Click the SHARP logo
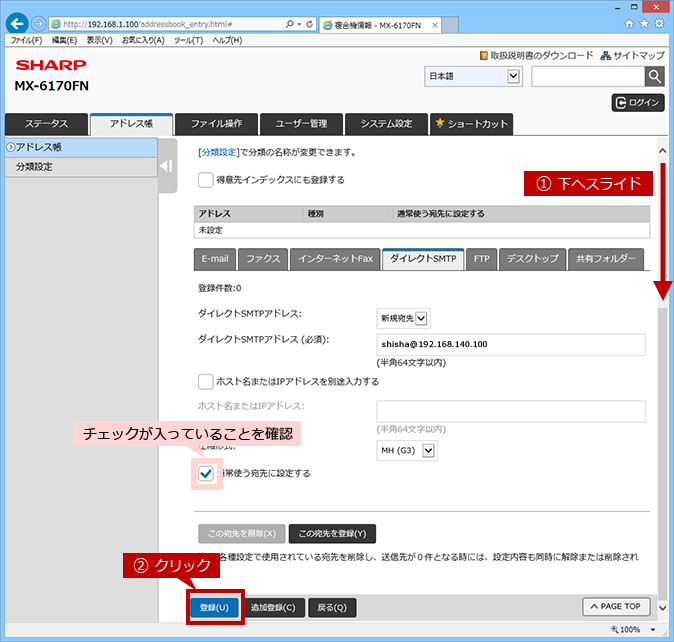 click(51, 65)
